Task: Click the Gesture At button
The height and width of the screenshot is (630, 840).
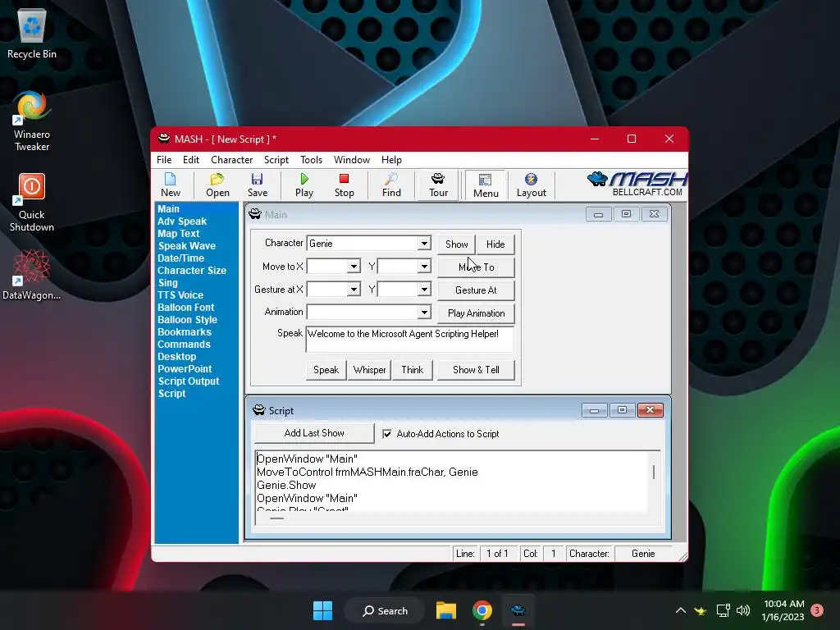Action: click(x=477, y=290)
